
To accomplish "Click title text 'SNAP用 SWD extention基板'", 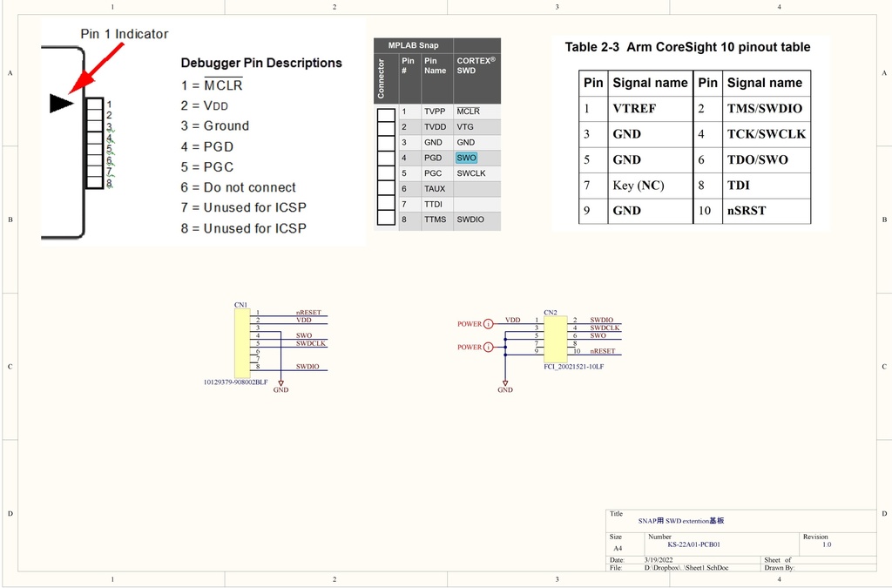I will click(681, 521).
